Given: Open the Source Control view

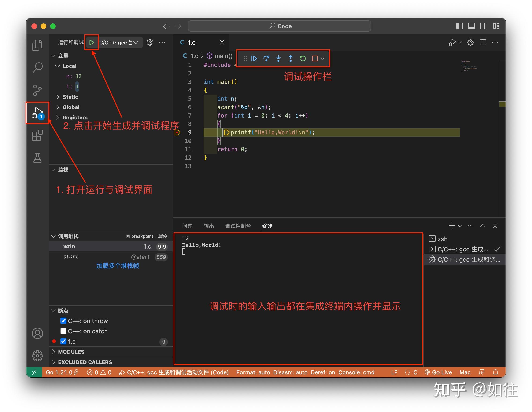Looking at the screenshot, I should coord(37,90).
